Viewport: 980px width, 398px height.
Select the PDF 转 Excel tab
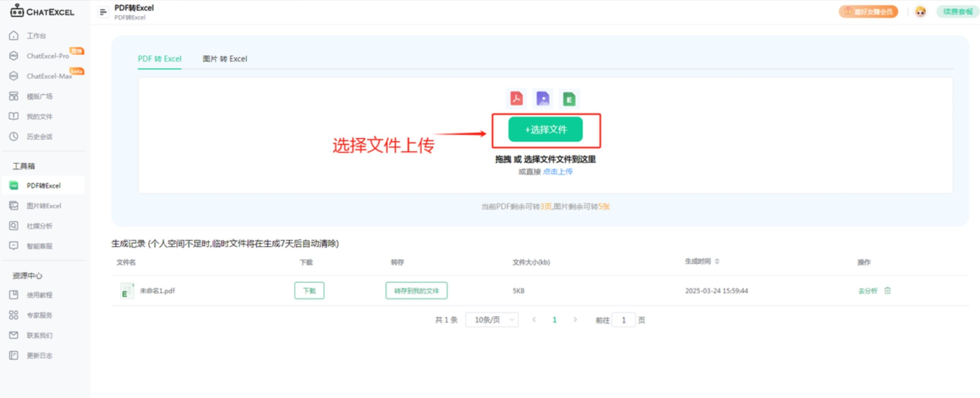[159, 59]
